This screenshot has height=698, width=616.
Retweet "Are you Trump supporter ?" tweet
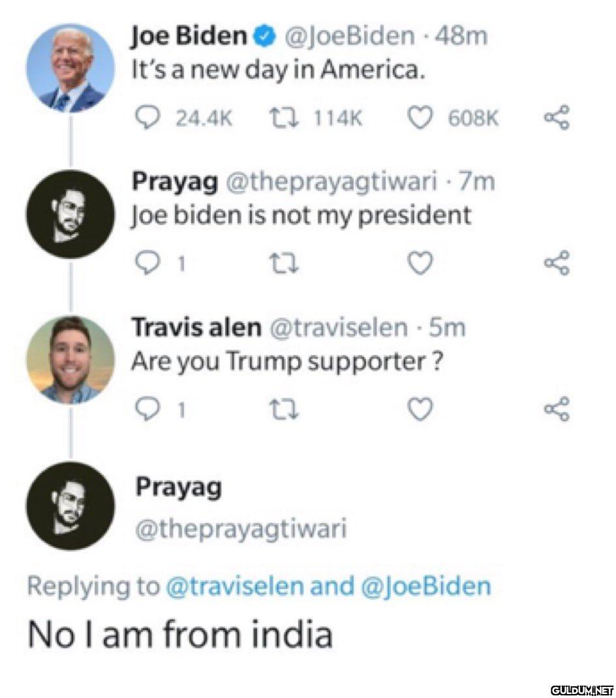click(284, 408)
